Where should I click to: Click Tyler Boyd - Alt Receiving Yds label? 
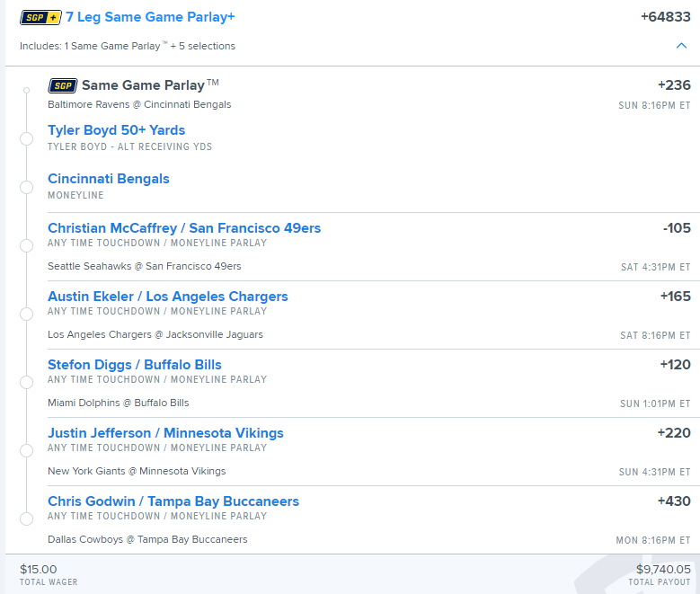tap(130, 147)
